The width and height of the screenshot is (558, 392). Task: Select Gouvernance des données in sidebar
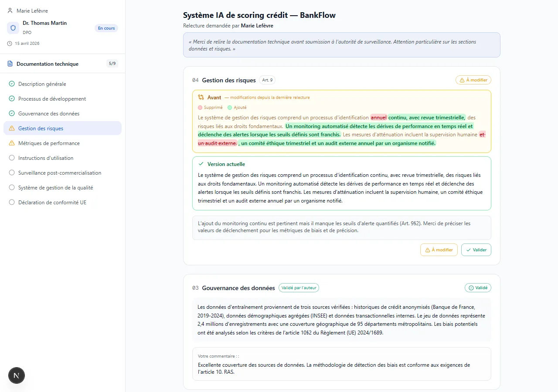(49, 114)
